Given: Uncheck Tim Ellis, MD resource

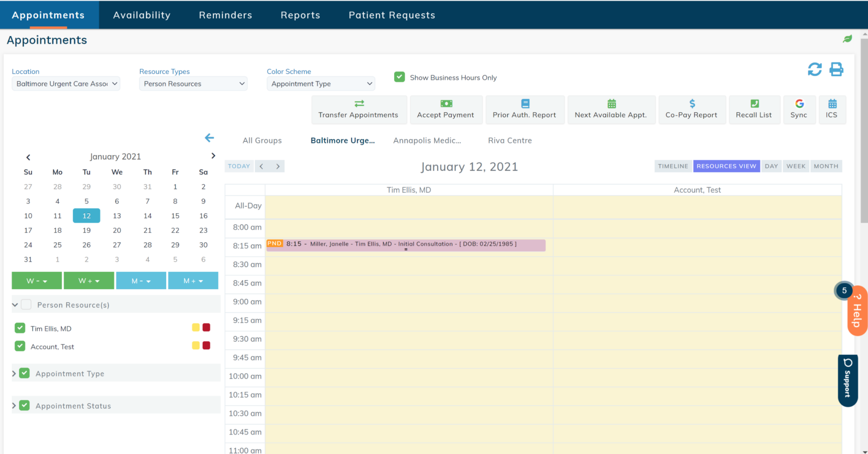Looking at the screenshot, I should tap(19, 328).
